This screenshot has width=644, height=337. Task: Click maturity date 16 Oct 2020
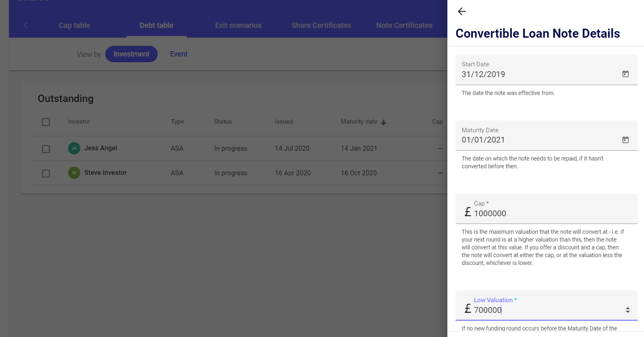(x=359, y=173)
